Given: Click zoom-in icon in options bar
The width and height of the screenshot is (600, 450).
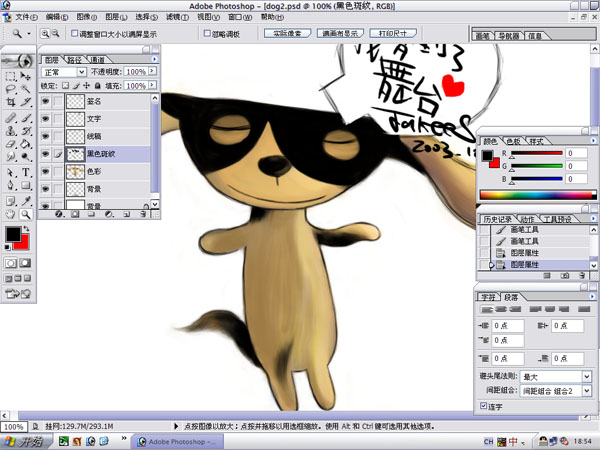Looking at the screenshot, I should [45, 34].
